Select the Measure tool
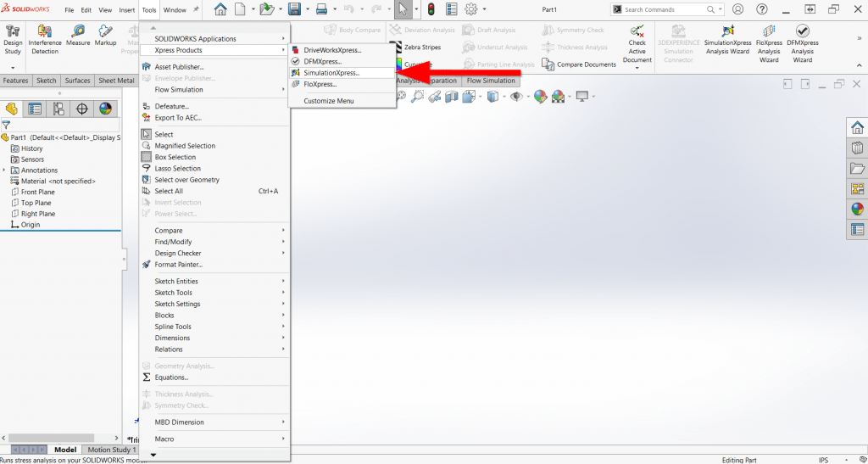This screenshot has width=868, height=464. [78, 36]
